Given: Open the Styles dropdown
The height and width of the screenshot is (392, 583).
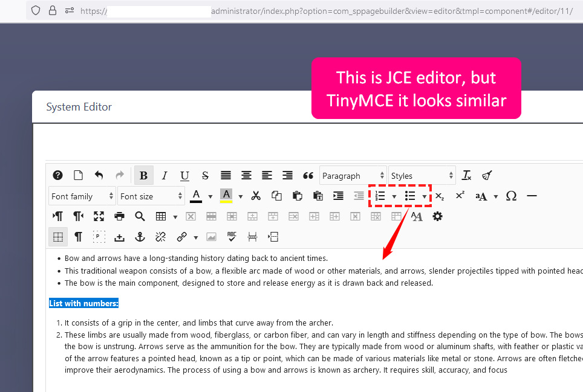Looking at the screenshot, I should [x=422, y=175].
